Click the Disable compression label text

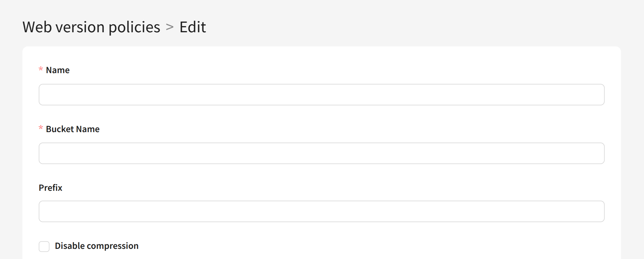pos(96,246)
